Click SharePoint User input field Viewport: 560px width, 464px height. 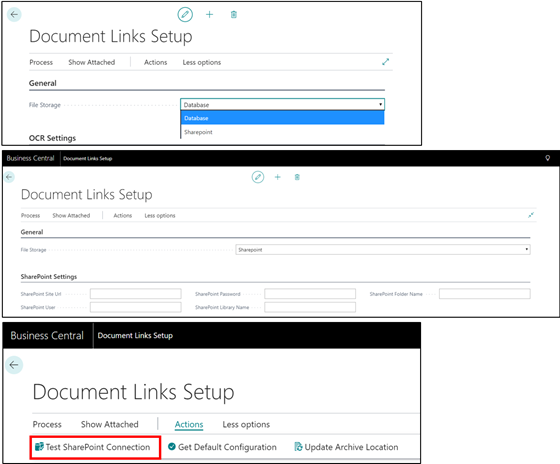[x=136, y=307]
